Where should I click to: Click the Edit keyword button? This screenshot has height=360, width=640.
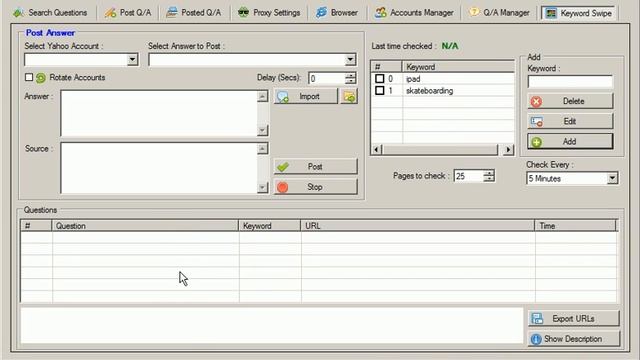[x=570, y=121]
